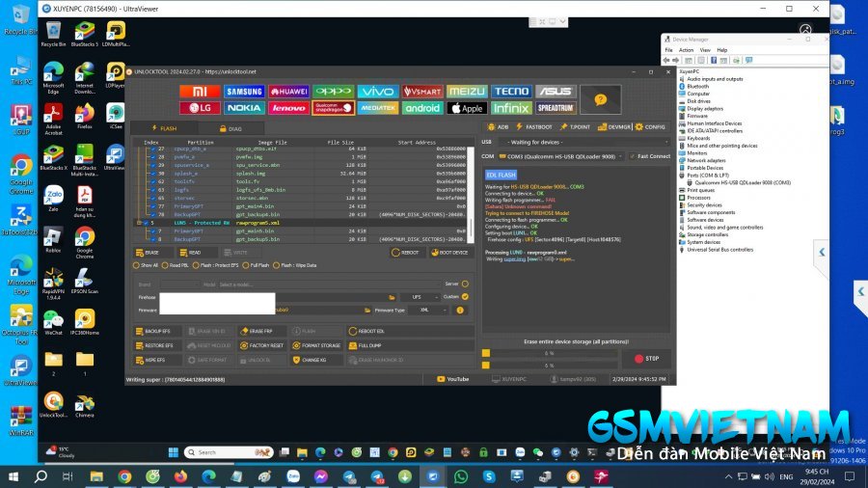Image resolution: width=868 pixels, height=488 pixels.
Task: Browse for Firehose loader file folder icon
Action: click(392, 298)
